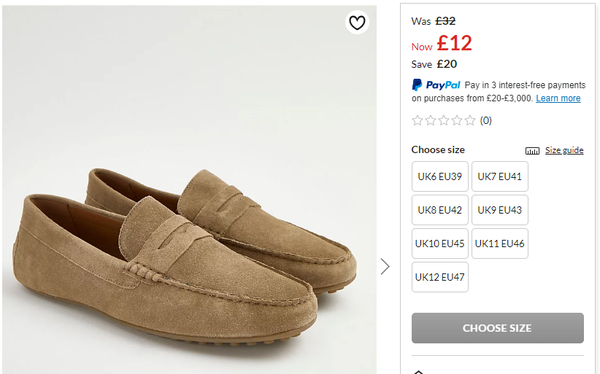Image resolution: width=600 pixels, height=374 pixels.
Task: Open the PayPal Learn more link
Action: pyautogui.click(x=558, y=98)
